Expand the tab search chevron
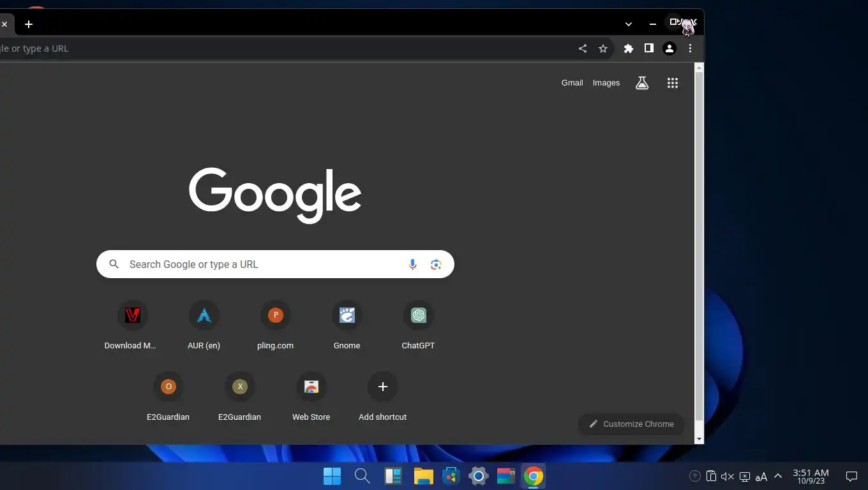The image size is (868, 490). [629, 24]
